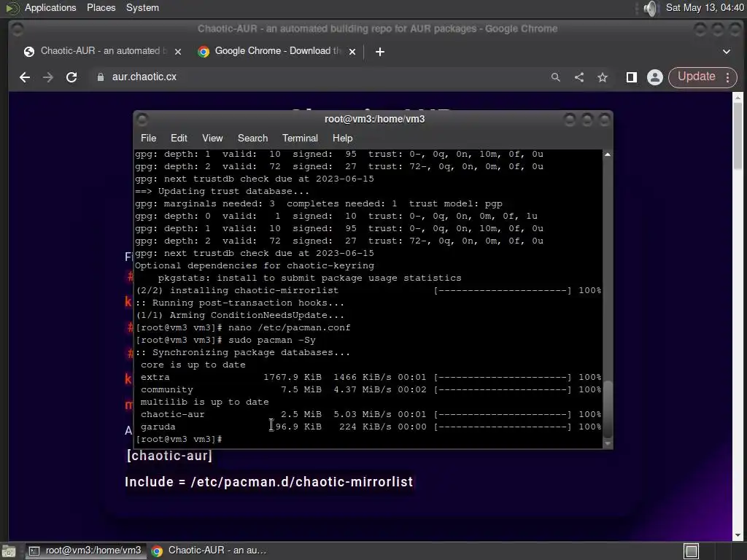
Task: Click the Chrome window menu button
Action: click(18, 29)
